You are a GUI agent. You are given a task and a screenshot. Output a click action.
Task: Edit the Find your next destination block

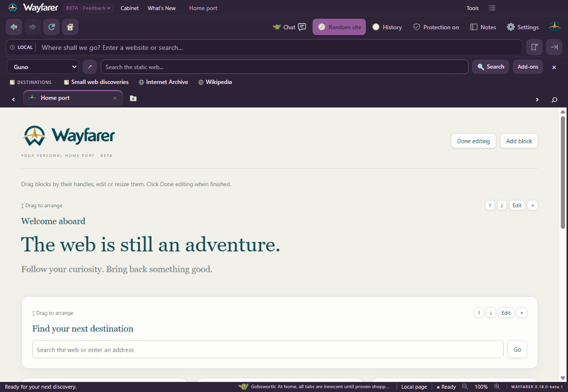506,313
